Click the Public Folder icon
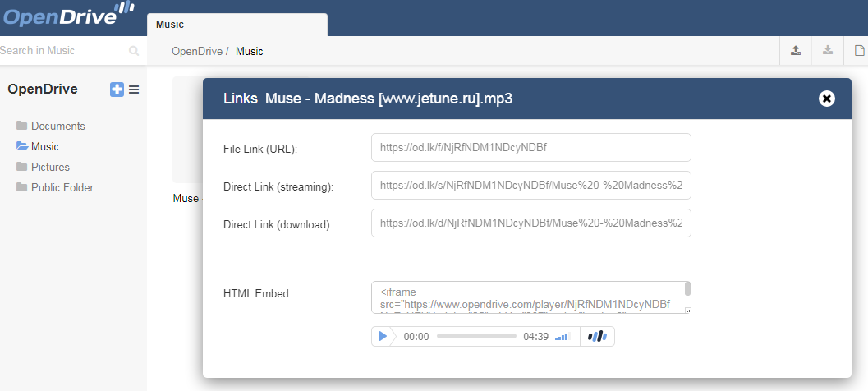Viewport: 868px width, 391px height. pos(21,187)
